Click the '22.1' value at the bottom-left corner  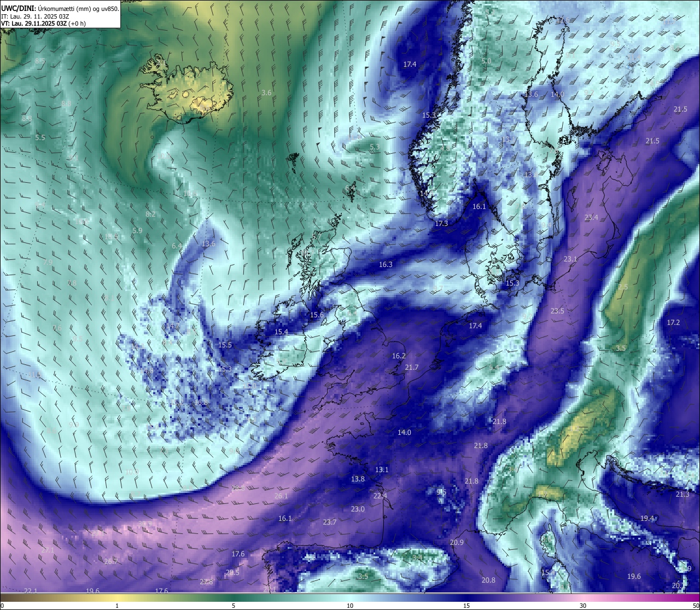(x=31, y=590)
